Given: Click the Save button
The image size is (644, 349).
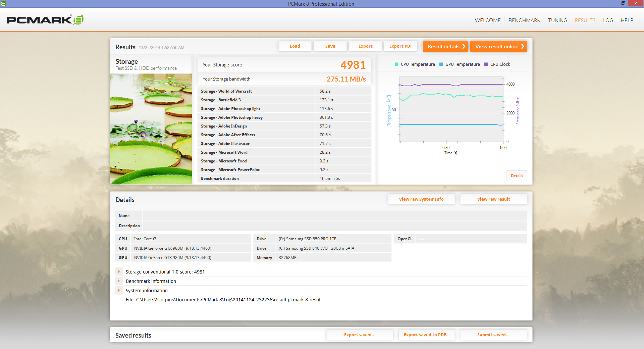Looking at the screenshot, I should tap(330, 46).
